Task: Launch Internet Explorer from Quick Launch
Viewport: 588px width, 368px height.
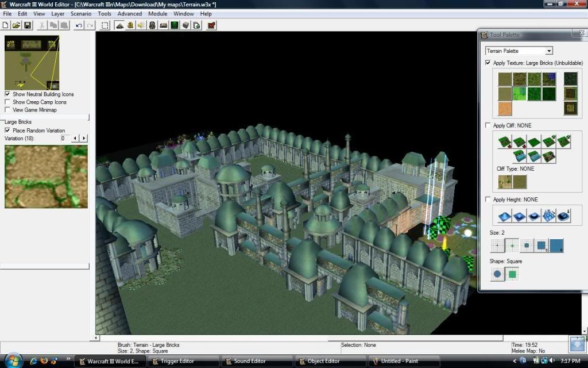Action: pos(34,361)
